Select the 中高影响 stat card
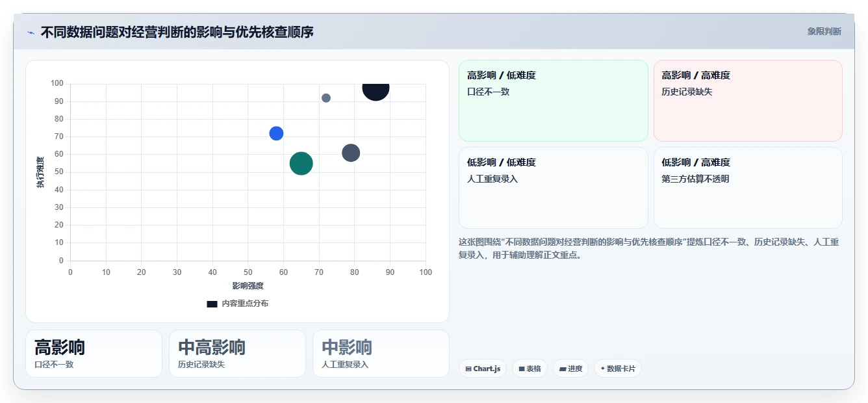Viewport: 868px width, 403px height. click(x=237, y=354)
